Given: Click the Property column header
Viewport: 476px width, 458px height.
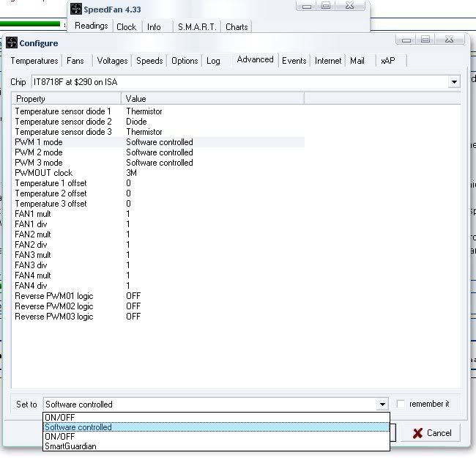Looking at the screenshot, I should point(67,99).
